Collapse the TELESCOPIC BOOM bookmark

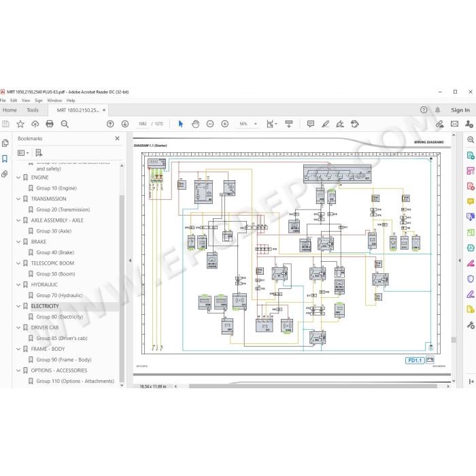(18, 263)
